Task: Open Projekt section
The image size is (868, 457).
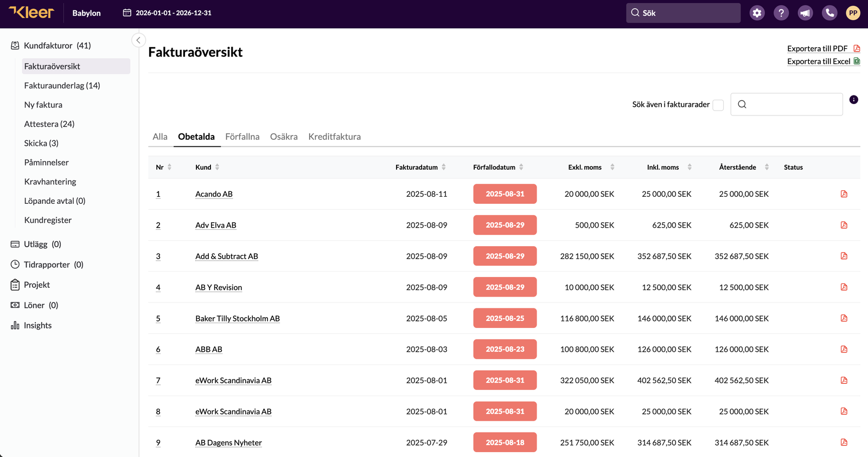Action: pyautogui.click(x=30, y=285)
